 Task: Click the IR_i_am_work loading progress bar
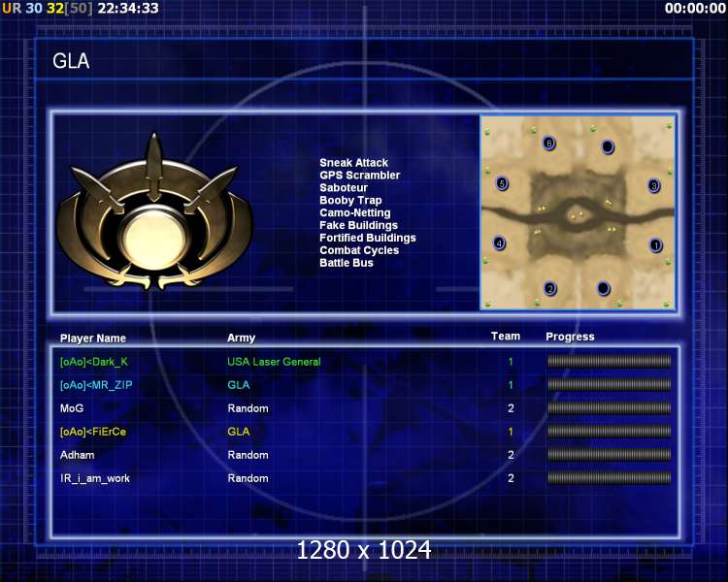click(x=610, y=478)
